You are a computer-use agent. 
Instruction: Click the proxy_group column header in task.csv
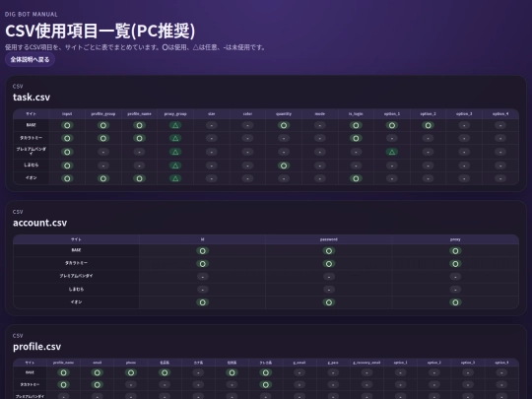(175, 114)
